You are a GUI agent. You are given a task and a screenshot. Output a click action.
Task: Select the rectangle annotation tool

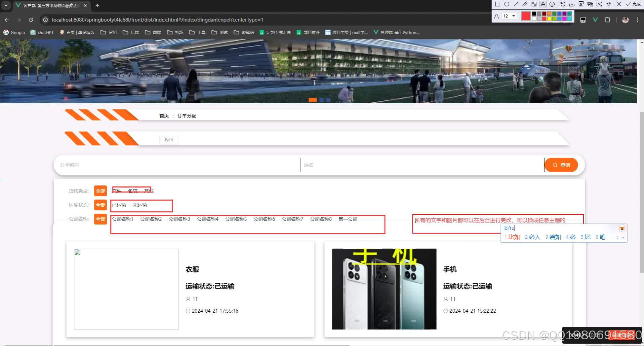click(498, 4)
